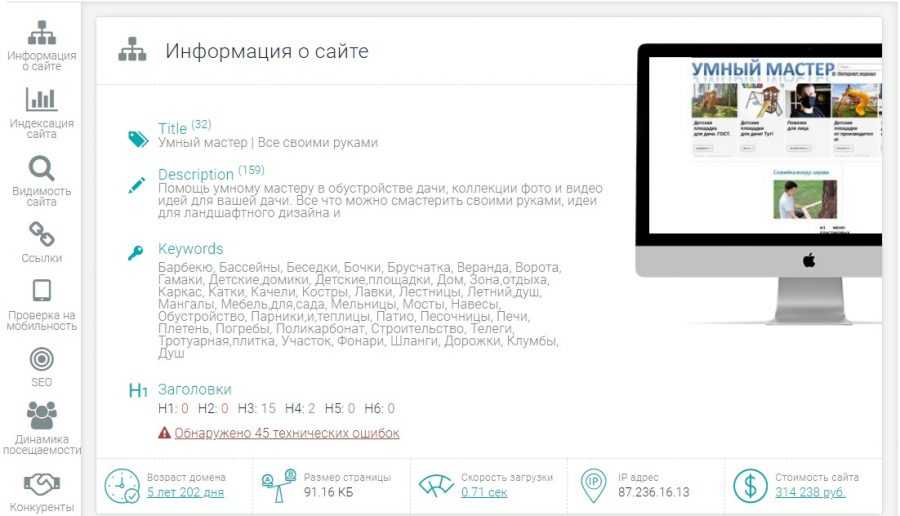The width and height of the screenshot is (900, 516).
Task: Click the load speed gauge icon
Action: [x=436, y=486]
